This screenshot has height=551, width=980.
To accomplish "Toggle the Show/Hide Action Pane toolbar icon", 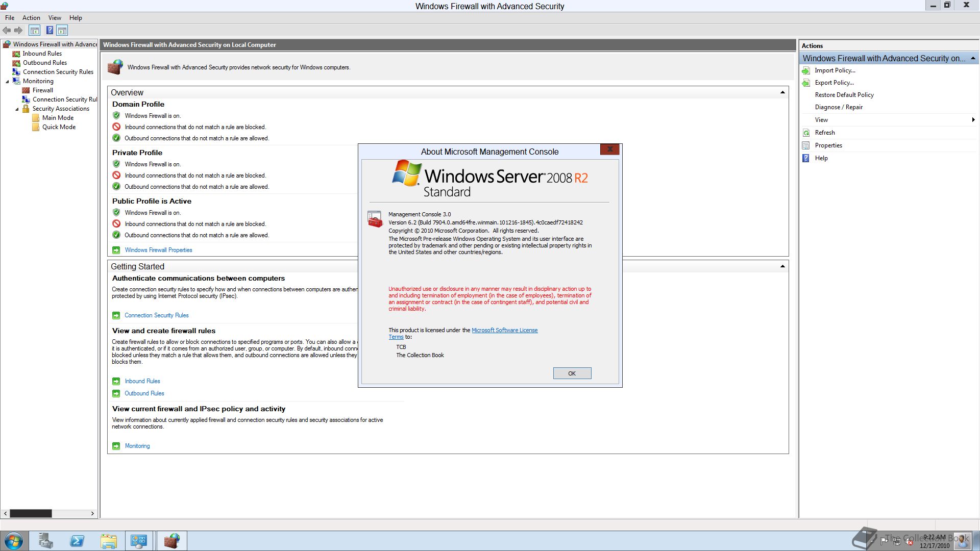I will click(x=62, y=31).
